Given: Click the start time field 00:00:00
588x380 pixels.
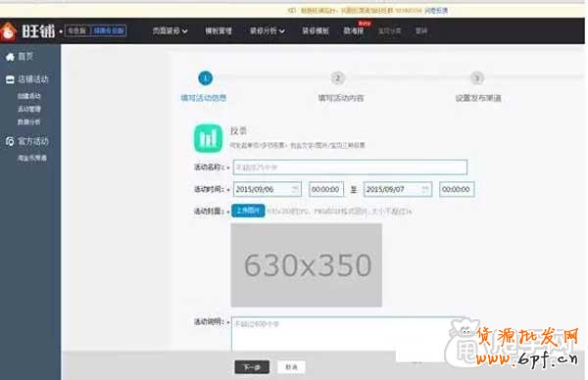Looking at the screenshot, I should pos(326,189).
